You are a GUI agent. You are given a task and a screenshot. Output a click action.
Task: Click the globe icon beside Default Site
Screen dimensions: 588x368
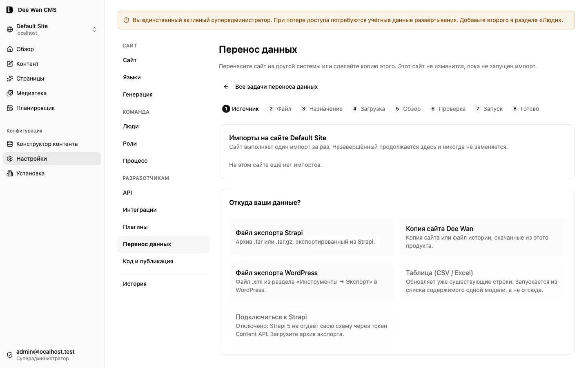point(10,29)
